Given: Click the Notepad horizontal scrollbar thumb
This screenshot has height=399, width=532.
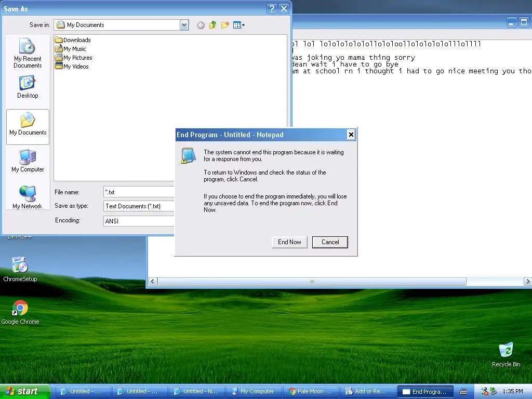Looking at the screenshot, I should click(x=312, y=282).
